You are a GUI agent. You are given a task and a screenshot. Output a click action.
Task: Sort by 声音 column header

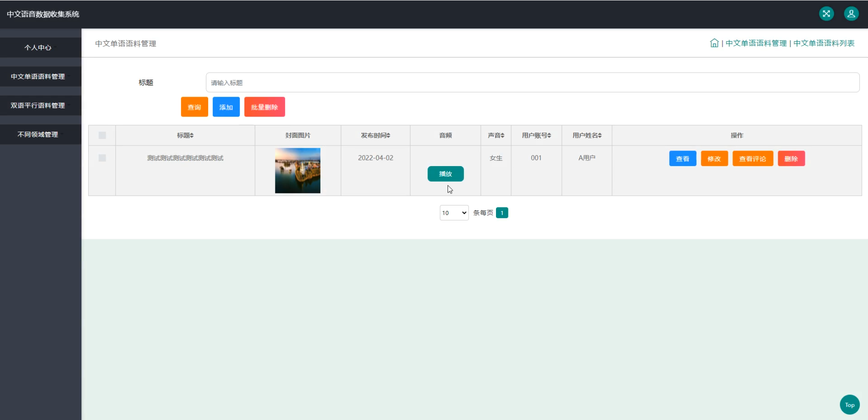coord(496,135)
